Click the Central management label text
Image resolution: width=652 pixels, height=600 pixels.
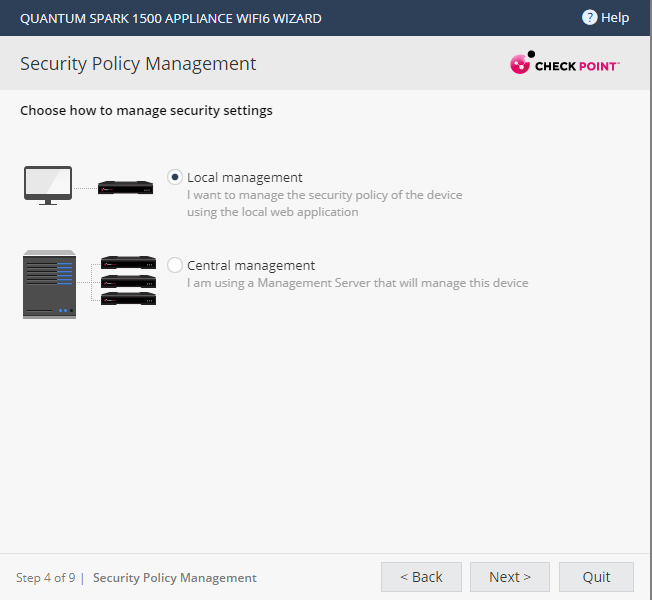pos(251,265)
